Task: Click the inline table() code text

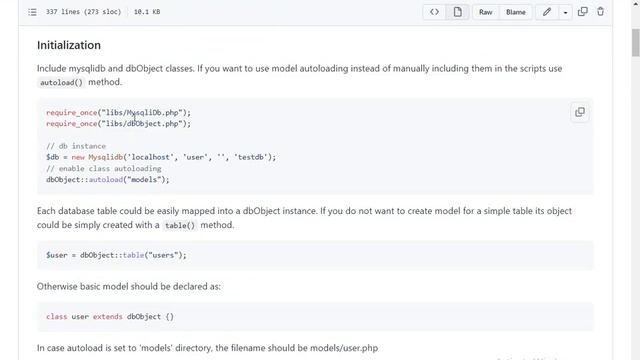Action: click(180, 225)
